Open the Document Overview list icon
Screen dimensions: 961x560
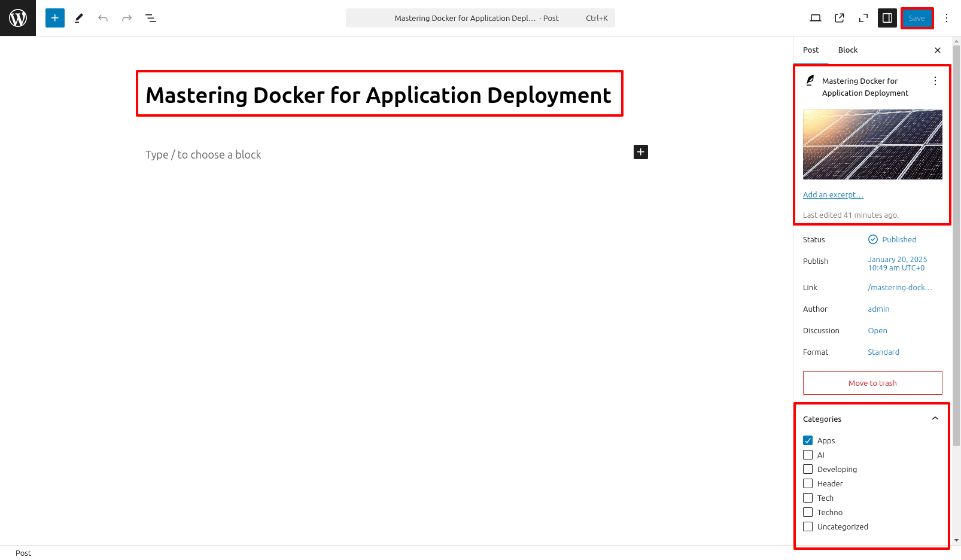pos(151,18)
